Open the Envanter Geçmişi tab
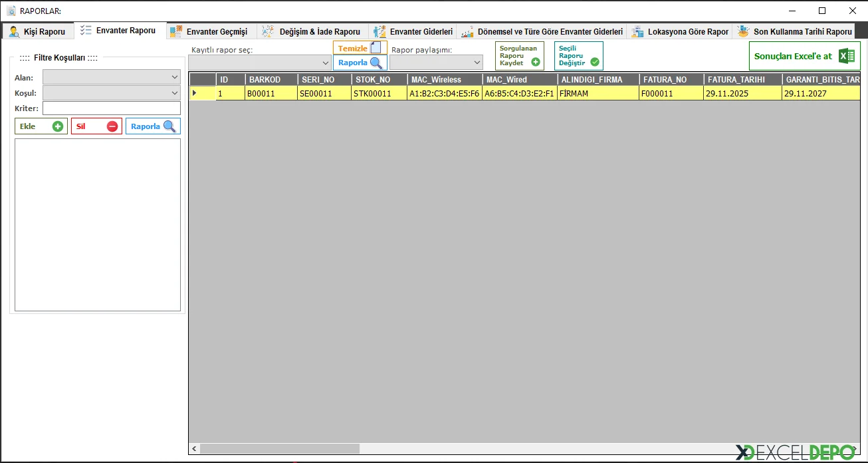Image resolution: width=868 pixels, height=463 pixels. click(x=209, y=31)
